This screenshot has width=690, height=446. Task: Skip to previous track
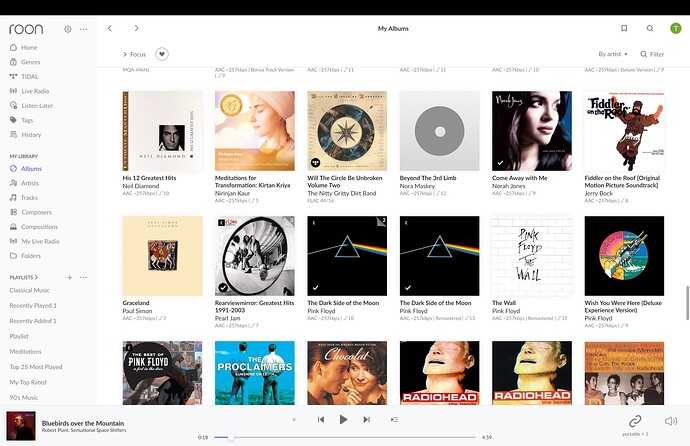coord(321,420)
